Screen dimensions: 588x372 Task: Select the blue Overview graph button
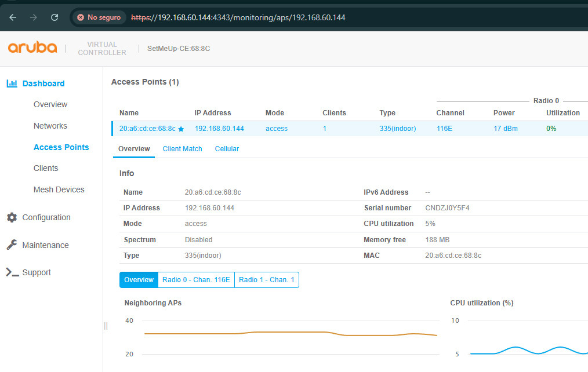pyautogui.click(x=139, y=280)
